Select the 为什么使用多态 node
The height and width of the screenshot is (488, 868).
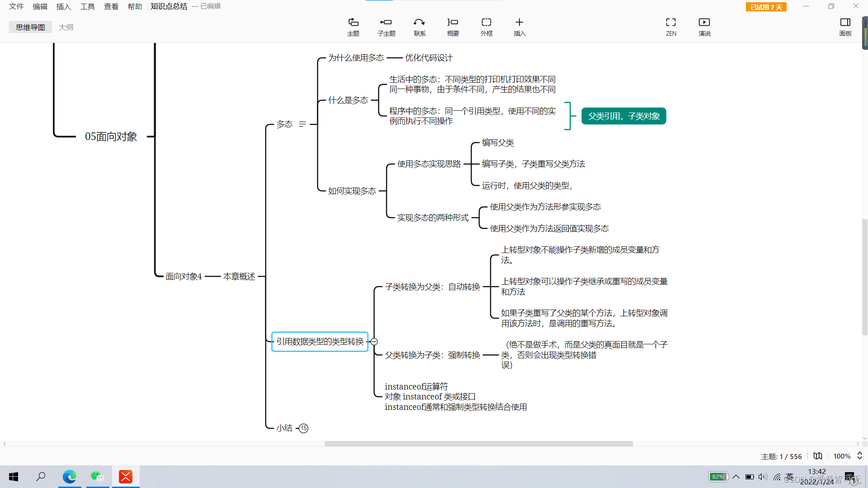coord(356,57)
